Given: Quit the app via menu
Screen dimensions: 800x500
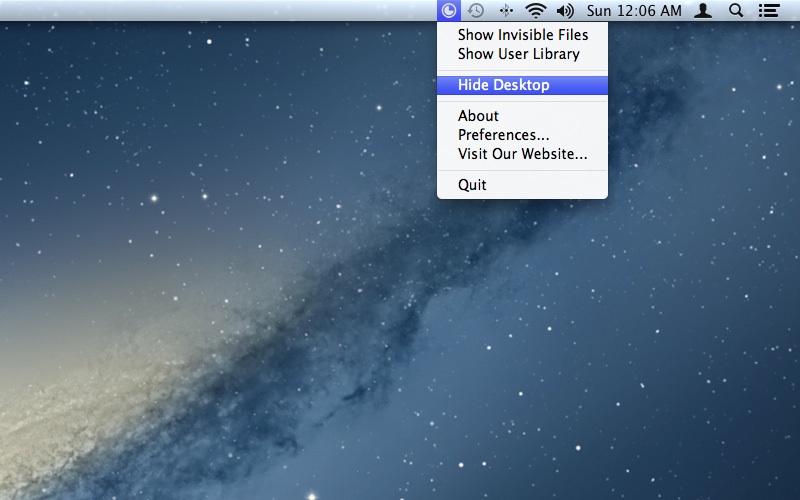Looking at the screenshot, I should (x=472, y=185).
